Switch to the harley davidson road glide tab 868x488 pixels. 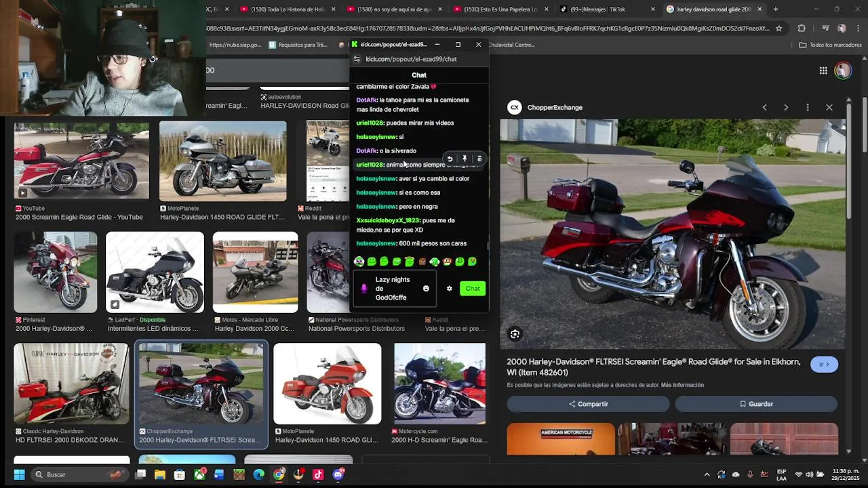click(x=713, y=9)
